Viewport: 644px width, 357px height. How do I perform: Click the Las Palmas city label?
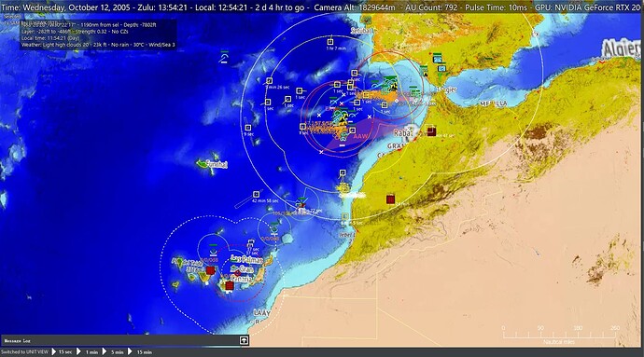tap(246, 259)
